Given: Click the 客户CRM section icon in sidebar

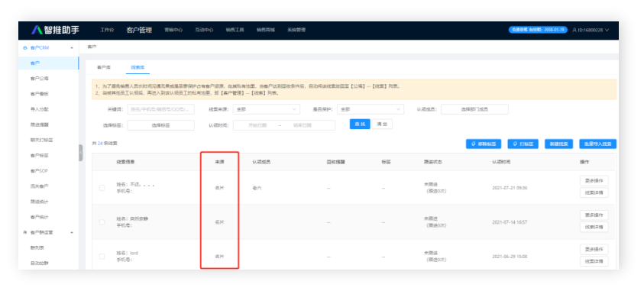Looking at the screenshot, I should click(25, 48).
